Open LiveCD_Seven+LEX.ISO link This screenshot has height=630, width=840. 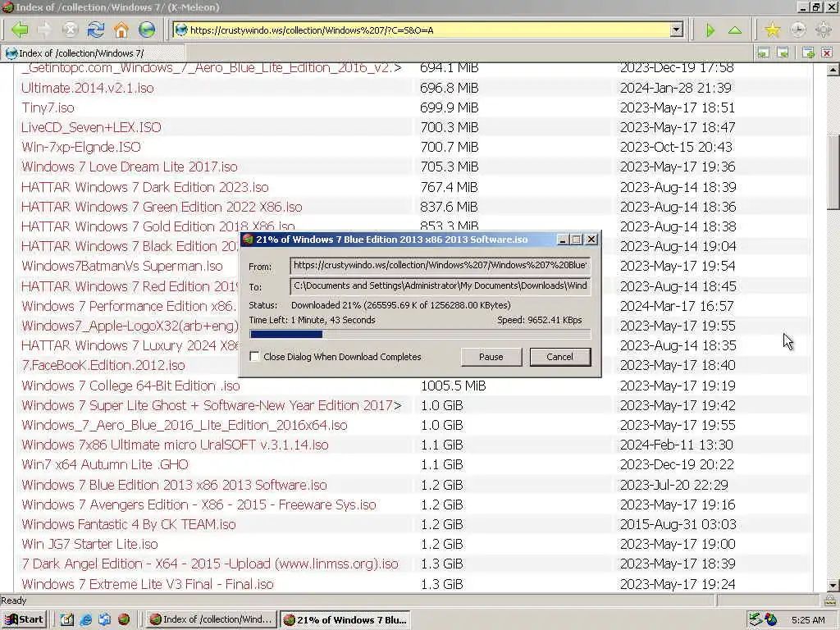tap(91, 127)
